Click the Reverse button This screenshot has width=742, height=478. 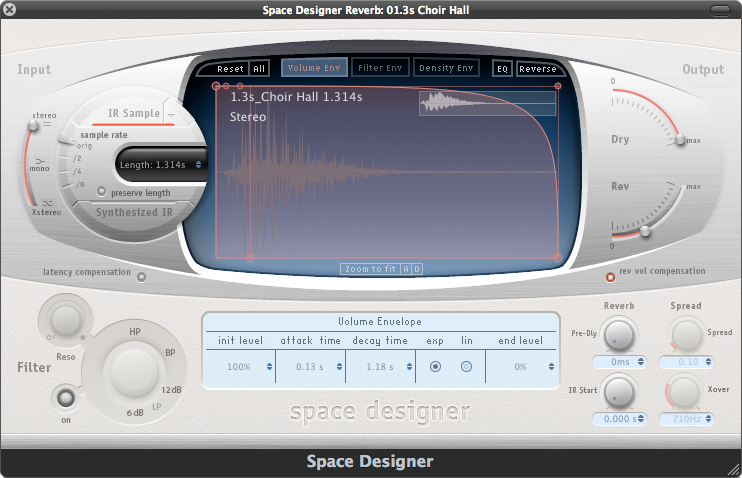[x=537, y=69]
